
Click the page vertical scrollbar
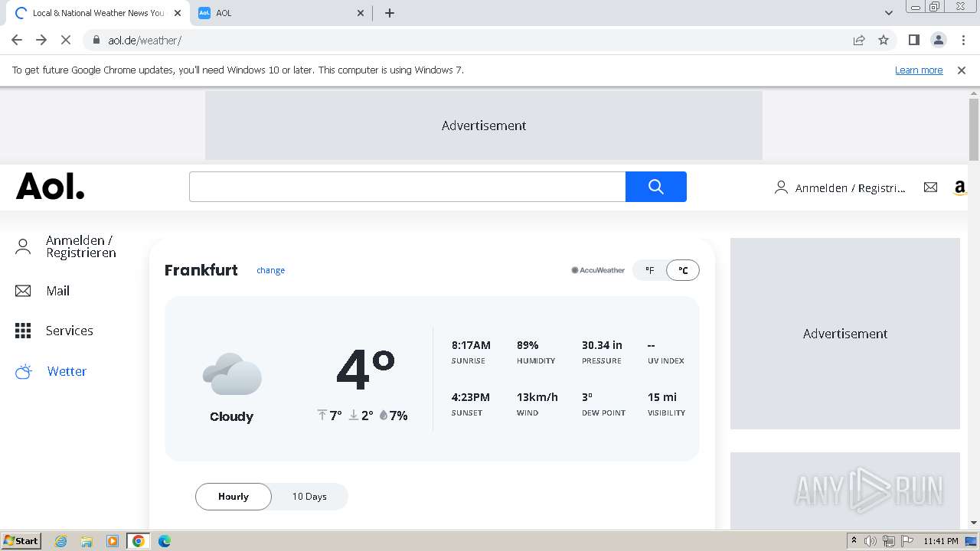click(x=974, y=130)
